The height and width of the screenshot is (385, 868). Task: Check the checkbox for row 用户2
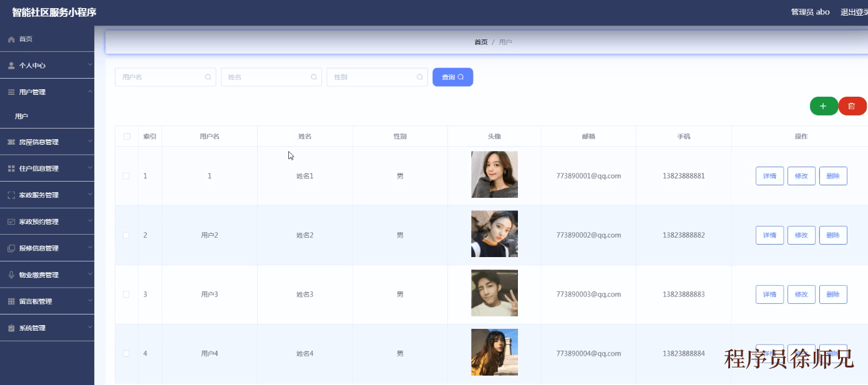coord(127,235)
